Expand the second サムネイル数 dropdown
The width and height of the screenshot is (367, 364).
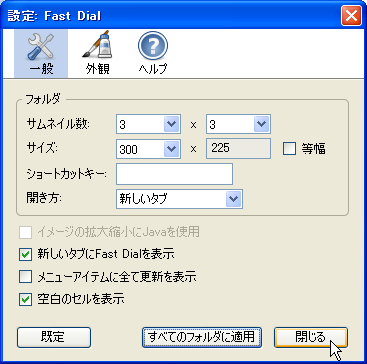[238, 124]
